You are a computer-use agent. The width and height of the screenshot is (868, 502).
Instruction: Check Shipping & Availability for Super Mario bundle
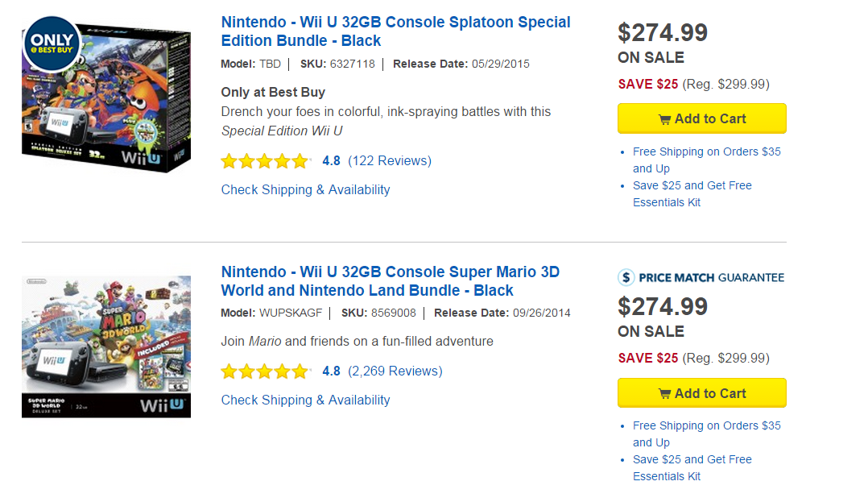[305, 400]
